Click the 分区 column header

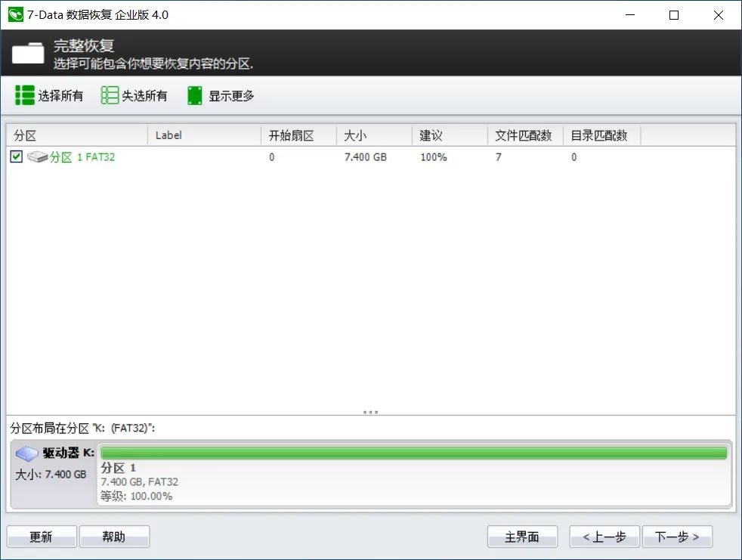(x=76, y=135)
